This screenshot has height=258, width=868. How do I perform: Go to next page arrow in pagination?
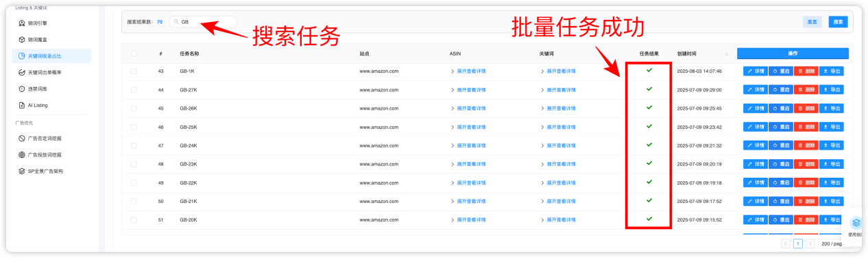pos(810,244)
